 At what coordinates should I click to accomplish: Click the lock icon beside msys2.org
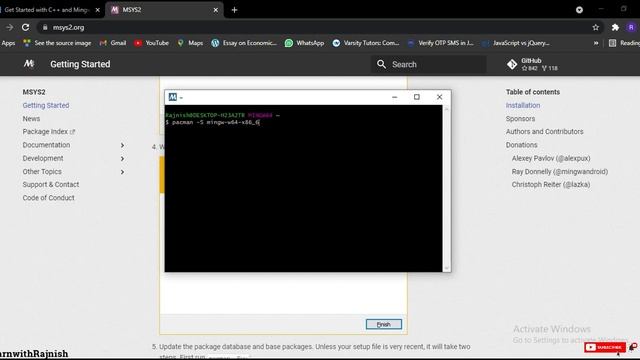[x=45, y=27]
